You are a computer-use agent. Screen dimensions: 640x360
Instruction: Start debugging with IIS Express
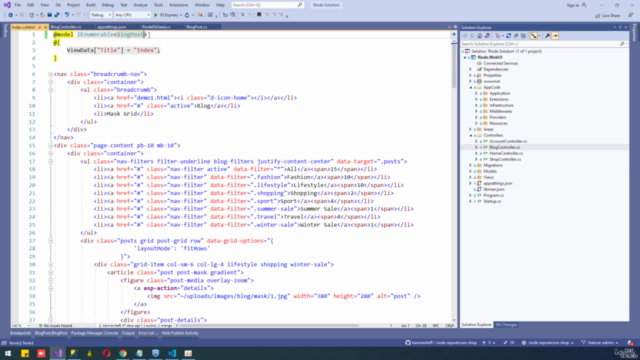click(167, 15)
